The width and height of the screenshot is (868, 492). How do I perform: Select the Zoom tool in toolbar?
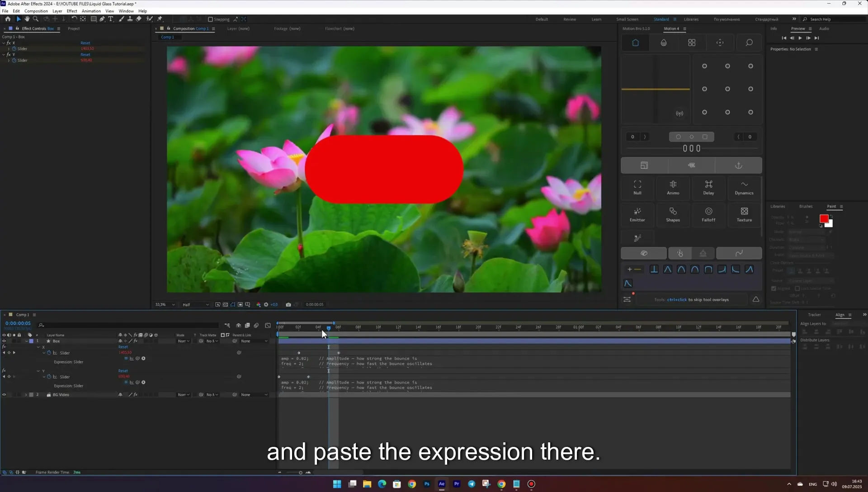[36, 19]
